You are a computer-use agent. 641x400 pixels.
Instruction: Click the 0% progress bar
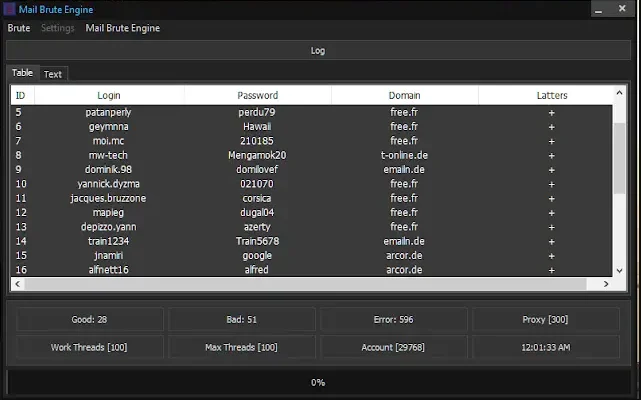click(x=318, y=382)
